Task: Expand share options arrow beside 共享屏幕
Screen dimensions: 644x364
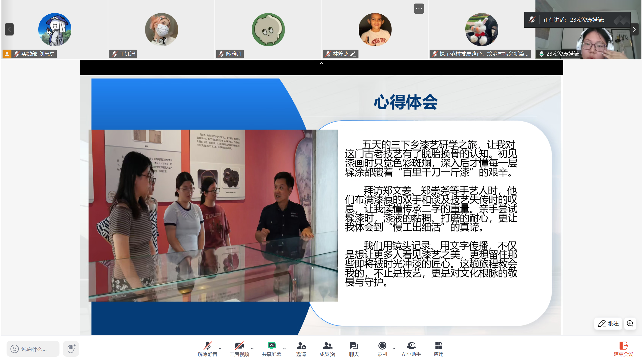Action: tap(285, 348)
